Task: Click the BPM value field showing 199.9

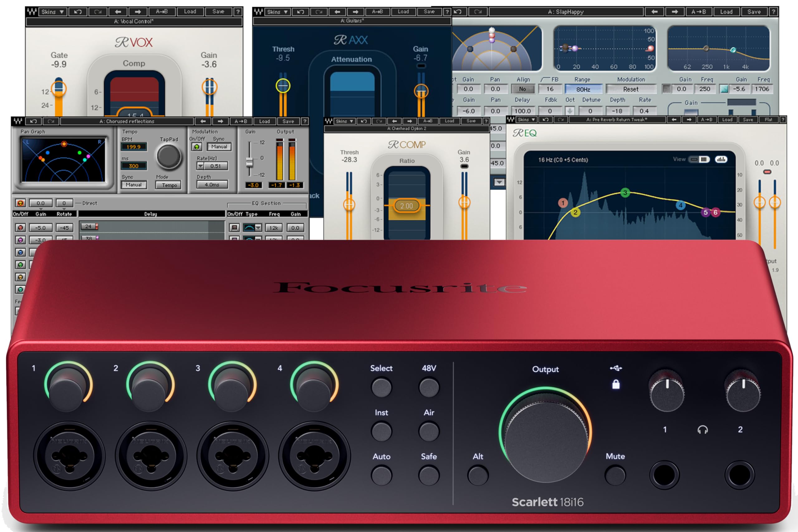Action: point(135,146)
